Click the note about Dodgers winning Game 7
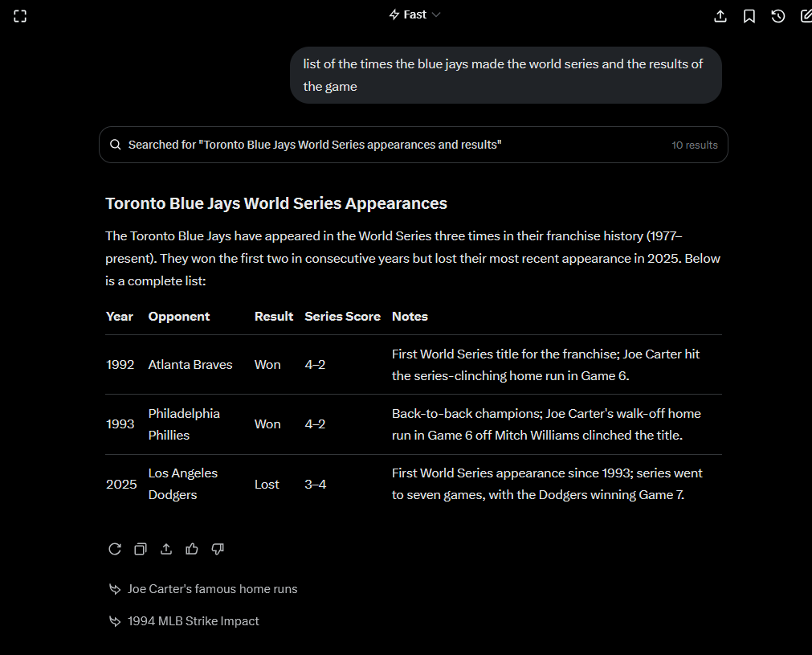The width and height of the screenshot is (812, 655). pyautogui.click(x=547, y=484)
